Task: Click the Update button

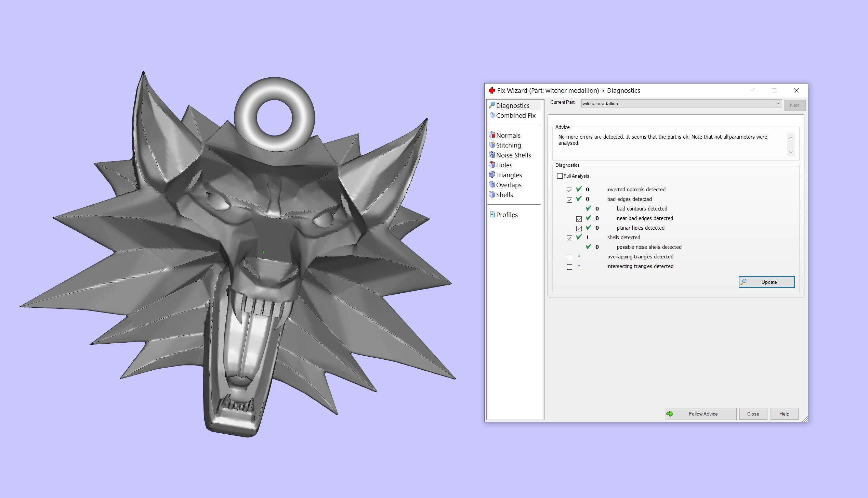Action: pos(766,282)
